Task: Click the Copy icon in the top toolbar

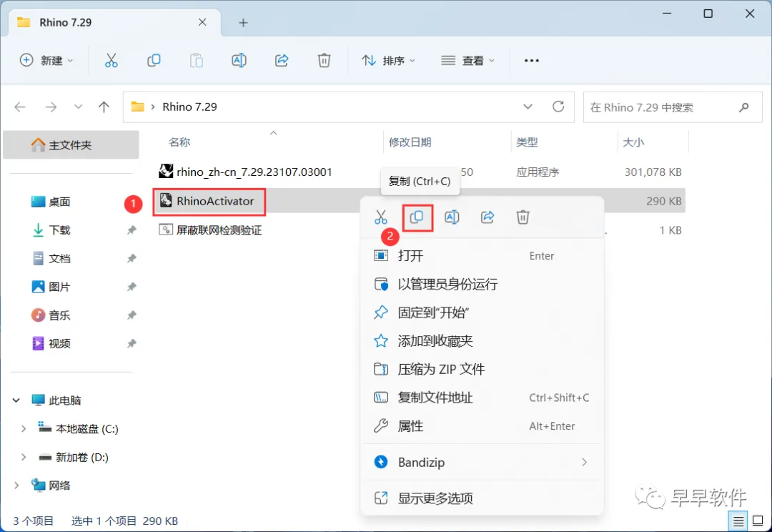Action: 154,61
